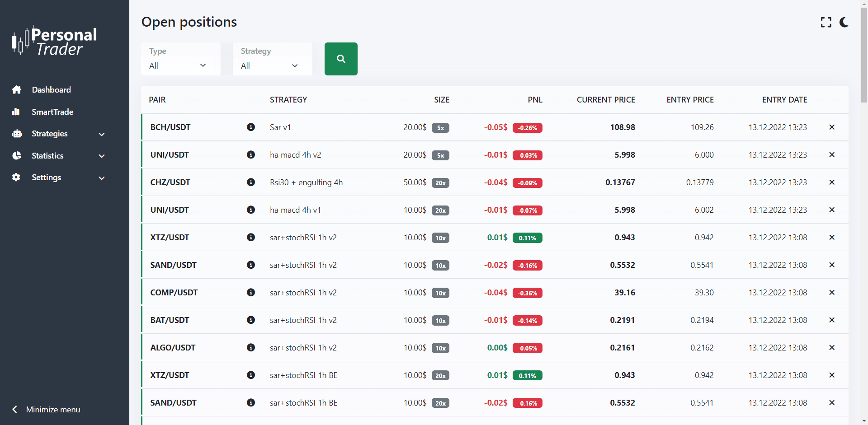
Task: Click the Personal Trader logo
Action: click(55, 41)
